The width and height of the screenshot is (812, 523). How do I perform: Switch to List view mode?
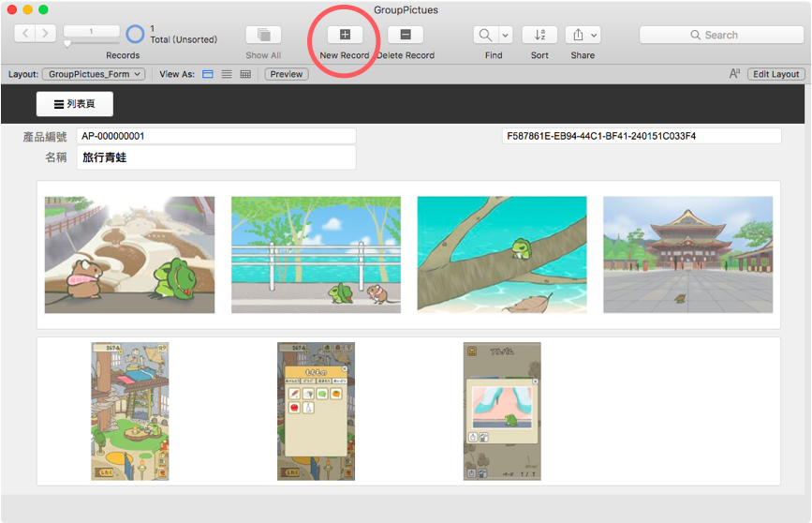[227, 74]
